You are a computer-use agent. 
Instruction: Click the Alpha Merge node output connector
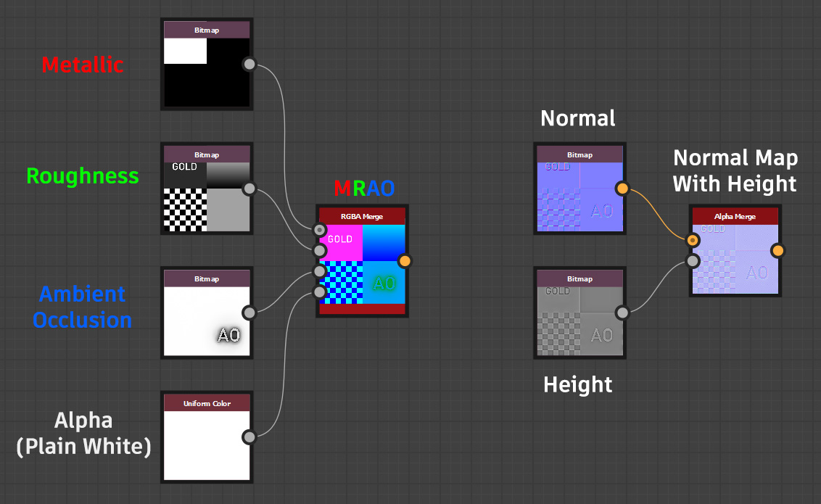[x=778, y=250]
